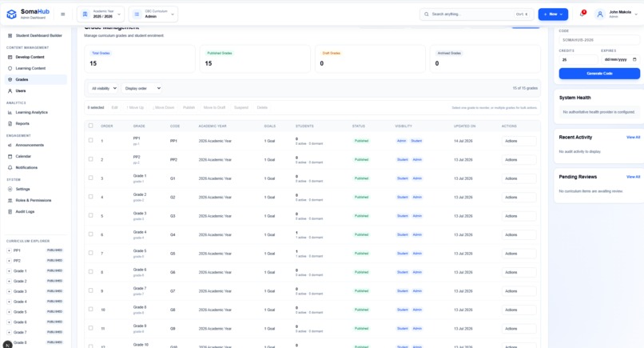Click the blue New button

coord(553,14)
